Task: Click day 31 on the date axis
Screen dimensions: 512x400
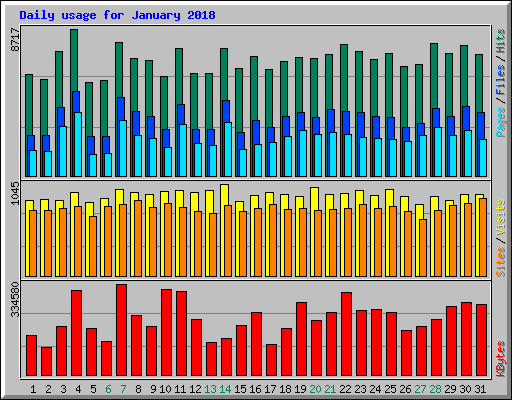Action: [x=480, y=389]
